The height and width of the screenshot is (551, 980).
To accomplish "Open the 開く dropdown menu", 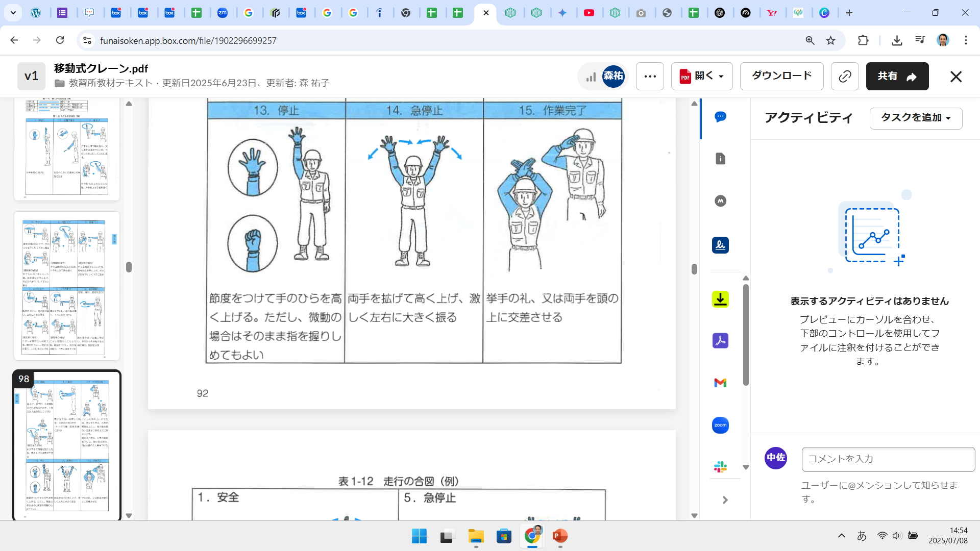I will click(702, 77).
